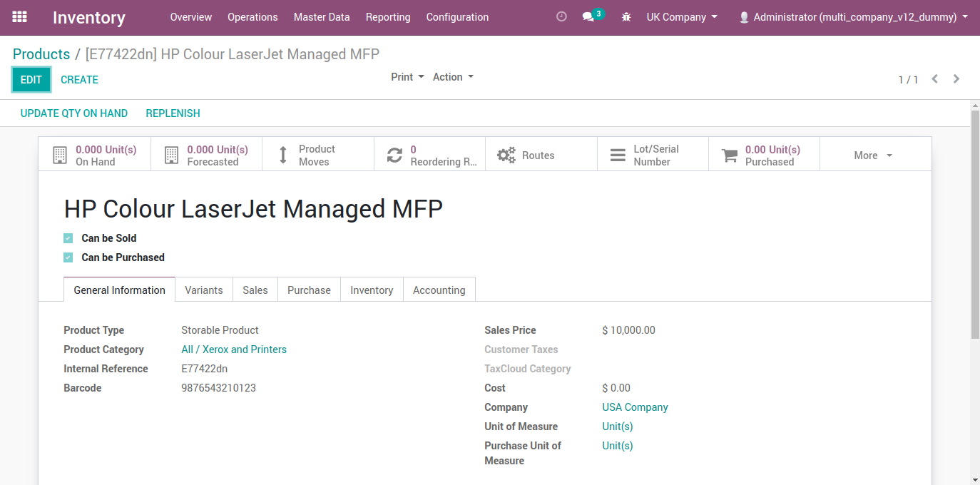Click the Lot/Serial Number bars icon
The image size is (980, 485).
(618, 155)
